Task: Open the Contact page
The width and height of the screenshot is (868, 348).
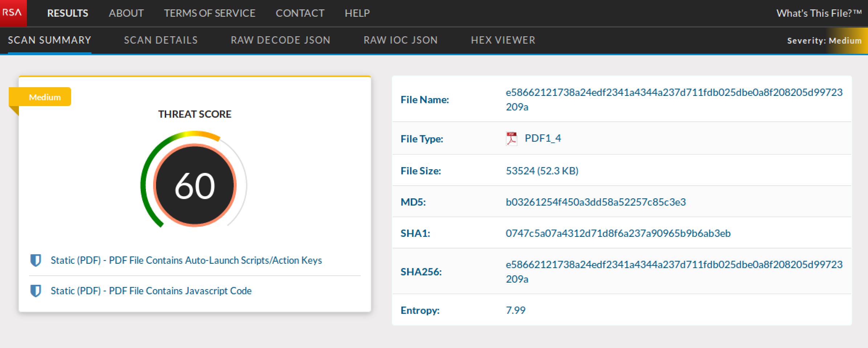Action: (x=300, y=13)
